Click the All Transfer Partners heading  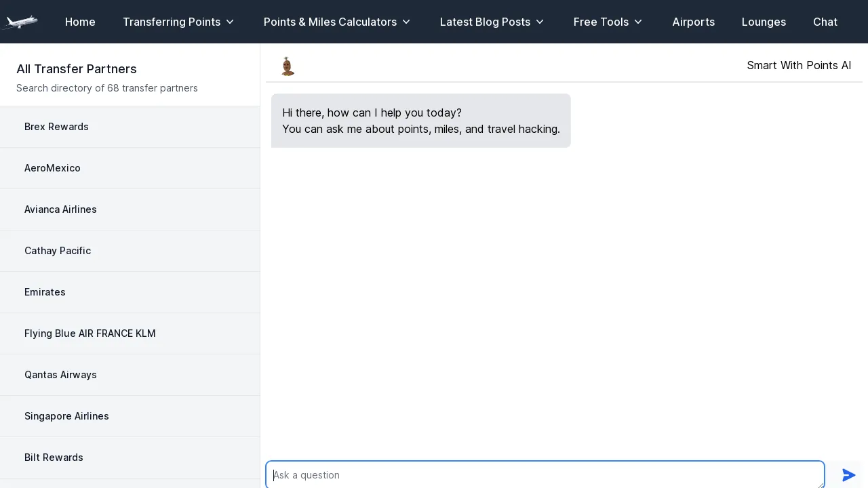[77, 69]
